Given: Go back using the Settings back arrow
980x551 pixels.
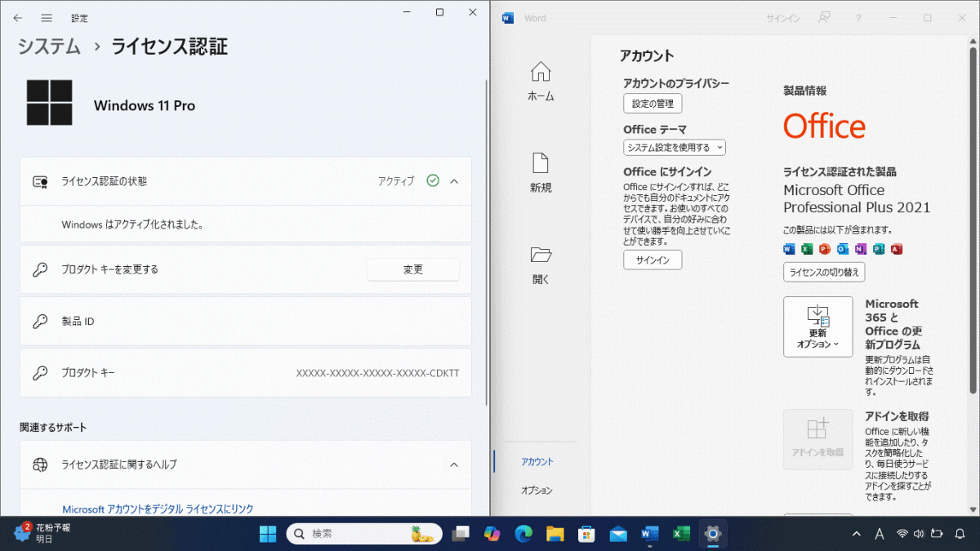Looking at the screenshot, I should coord(18,17).
